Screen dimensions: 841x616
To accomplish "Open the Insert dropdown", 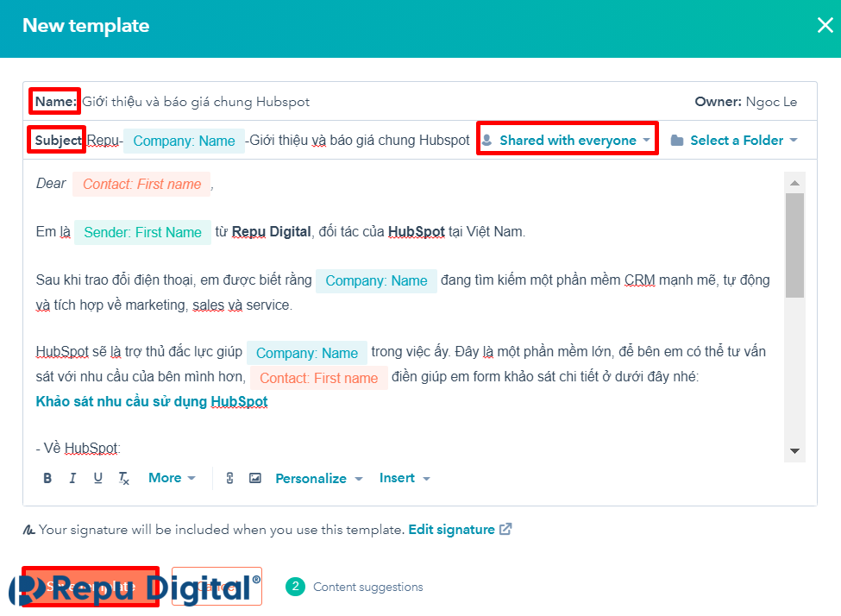I will click(405, 478).
